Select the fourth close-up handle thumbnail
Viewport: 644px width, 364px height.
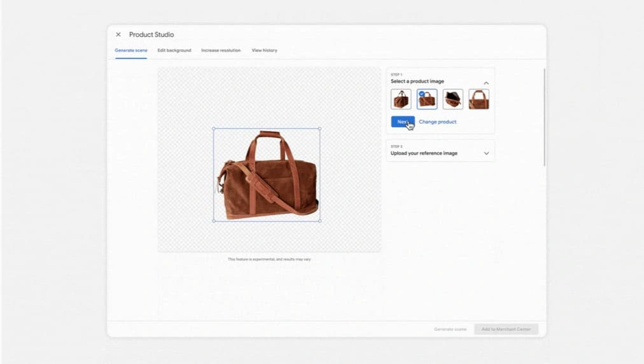pyautogui.click(x=479, y=99)
